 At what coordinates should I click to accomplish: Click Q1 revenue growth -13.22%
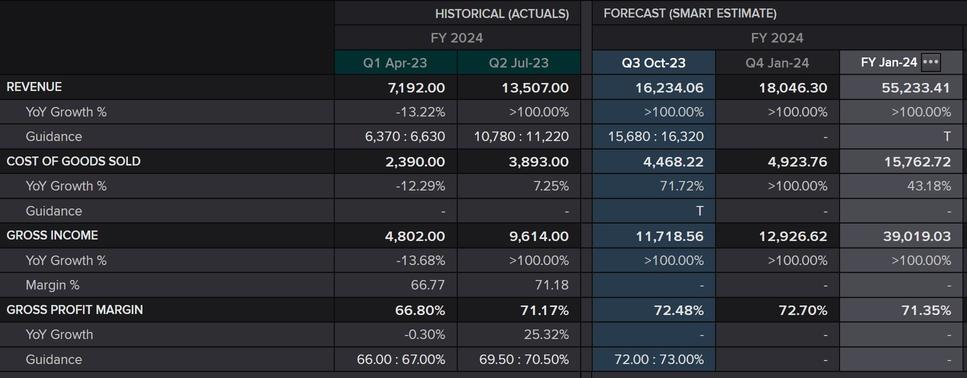[421, 112]
